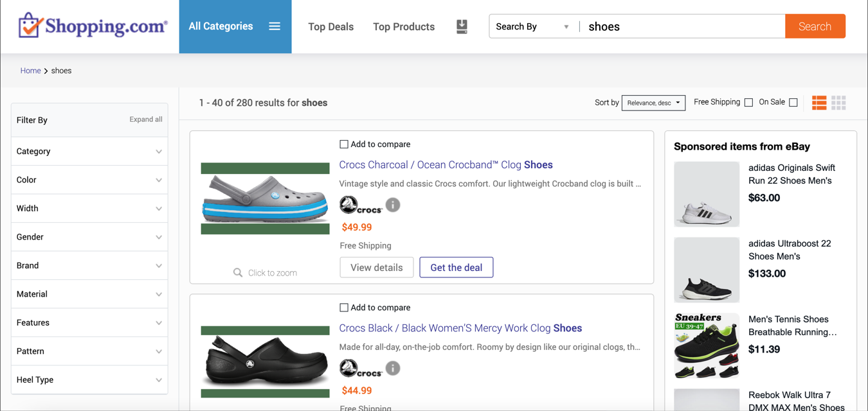The image size is (868, 411).
Task: Expand the Brand filter section
Action: point(89,265)
